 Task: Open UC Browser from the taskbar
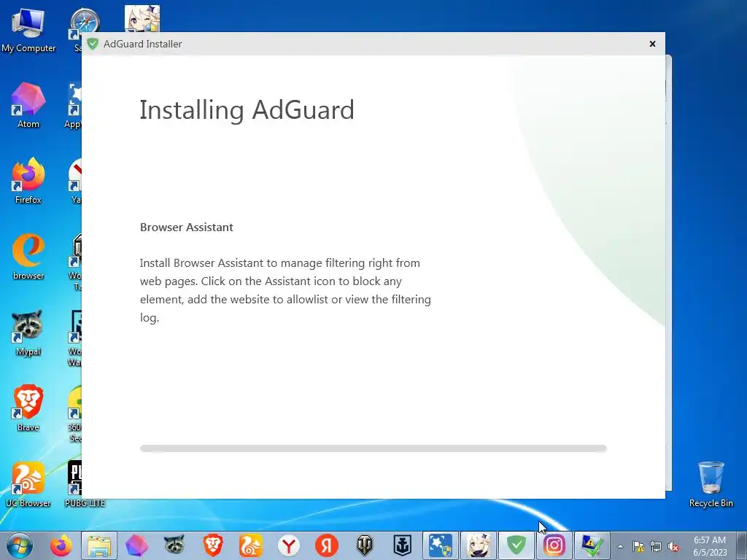tap(251, 545)
